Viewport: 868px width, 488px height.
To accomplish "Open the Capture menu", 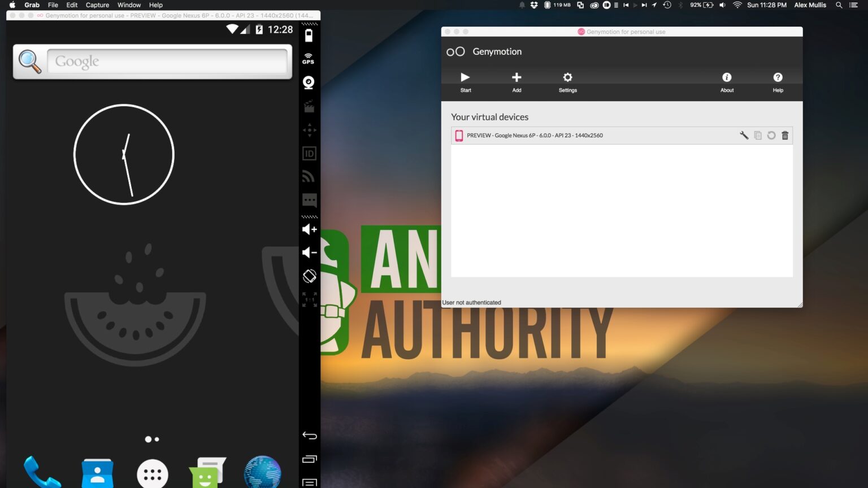I will point(97,5).
